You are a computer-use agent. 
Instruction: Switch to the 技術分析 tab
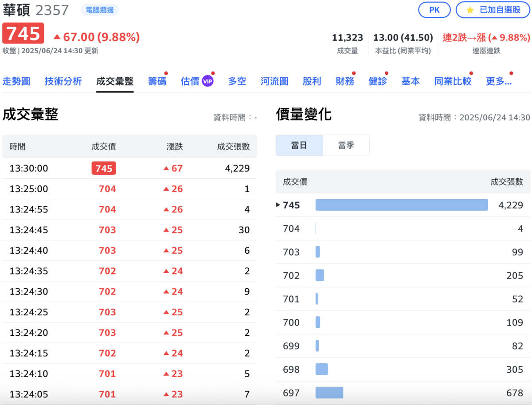pyautogui.click(x=63, y=81)
